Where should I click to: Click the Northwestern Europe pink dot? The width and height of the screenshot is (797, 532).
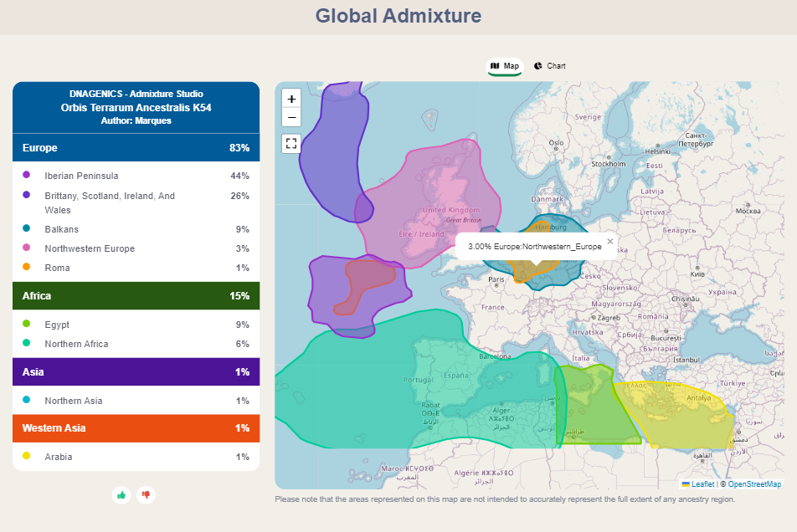pyautogui.click(x=27, y=248)
